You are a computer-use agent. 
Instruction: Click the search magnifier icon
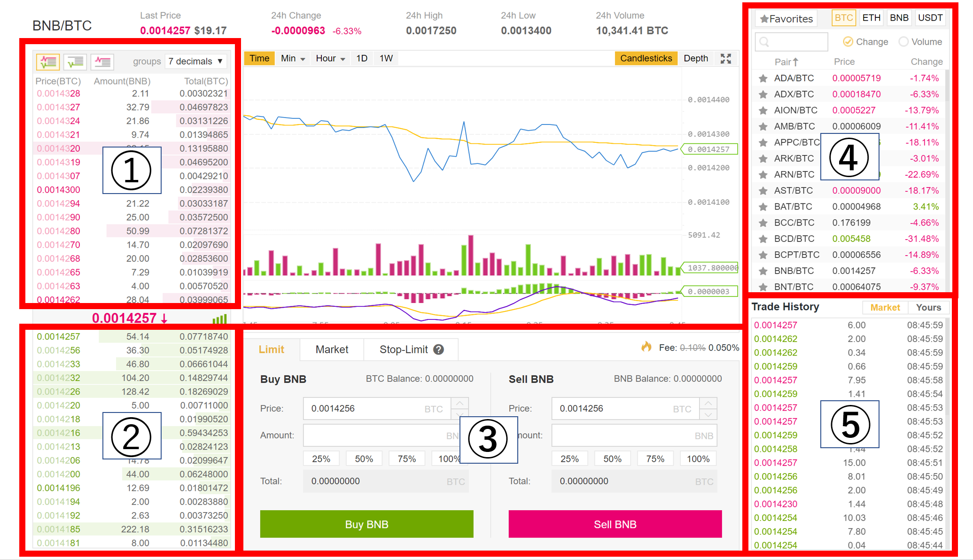click(764, 42)
